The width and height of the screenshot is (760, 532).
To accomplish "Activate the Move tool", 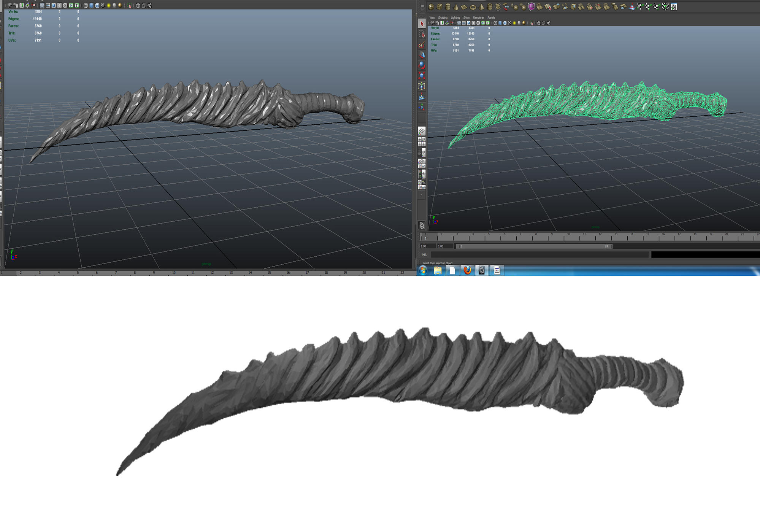I will point(422,55).
